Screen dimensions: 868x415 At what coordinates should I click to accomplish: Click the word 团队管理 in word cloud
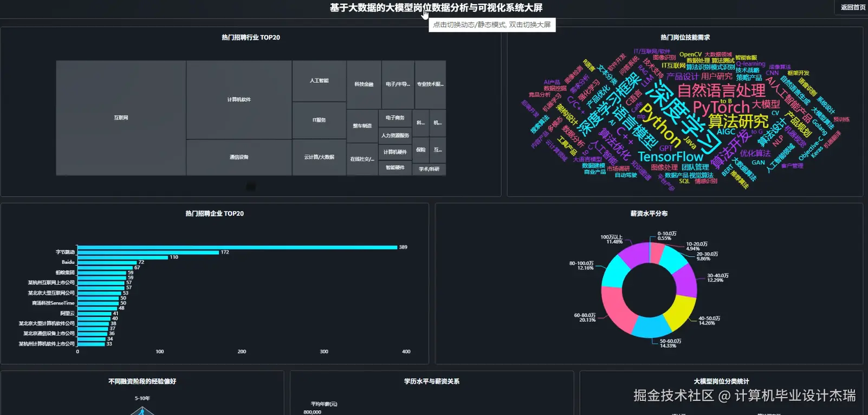coord(695,167)
